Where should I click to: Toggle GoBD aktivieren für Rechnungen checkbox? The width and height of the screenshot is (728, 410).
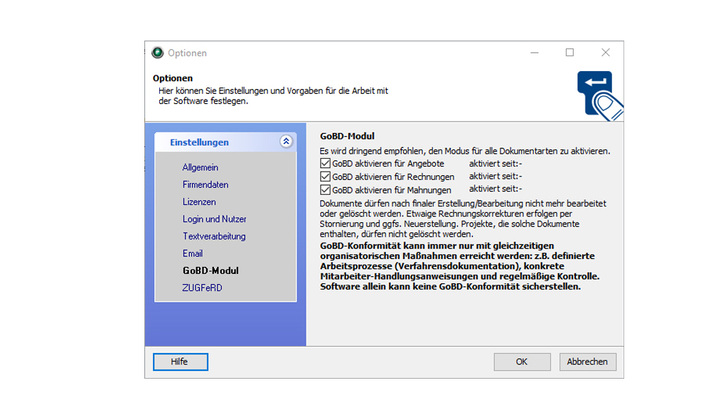[325, 176]
